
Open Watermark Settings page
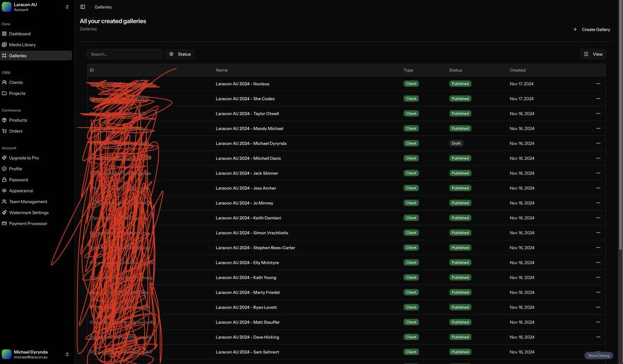click(36, 213)
